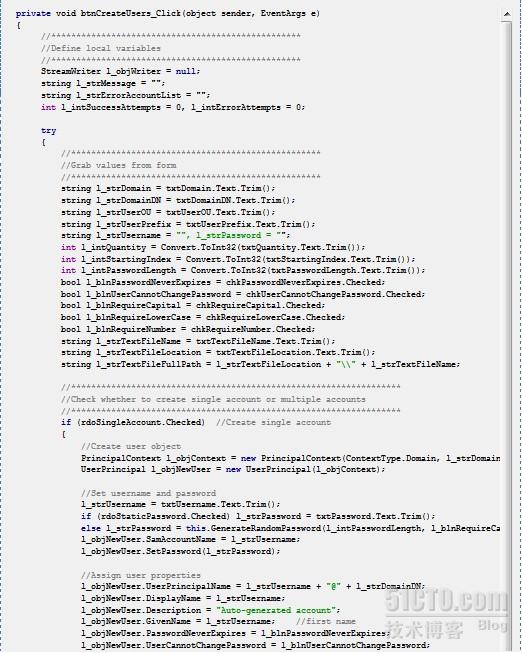This screenshot has width=522, height=653.
Task: Click the line assigning l_strDomain from txtDomain
Action: tap(168, 188)
